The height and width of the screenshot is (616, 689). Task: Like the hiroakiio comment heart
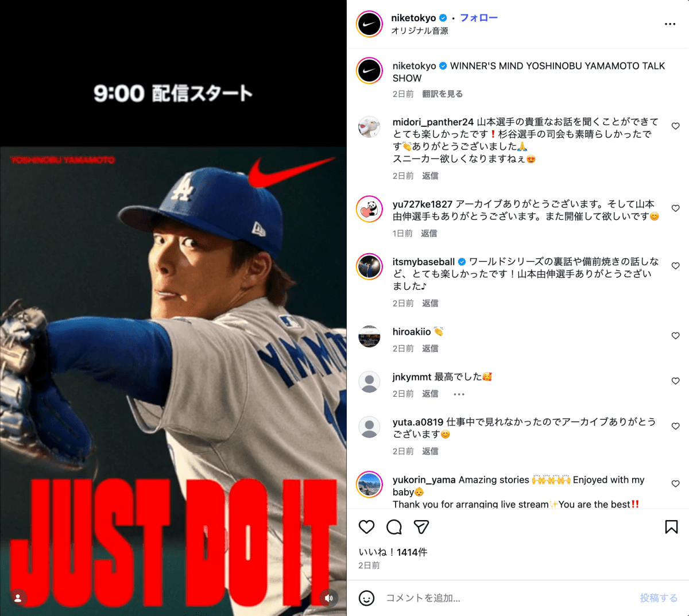pyautogui.click(x=676, y=336)
